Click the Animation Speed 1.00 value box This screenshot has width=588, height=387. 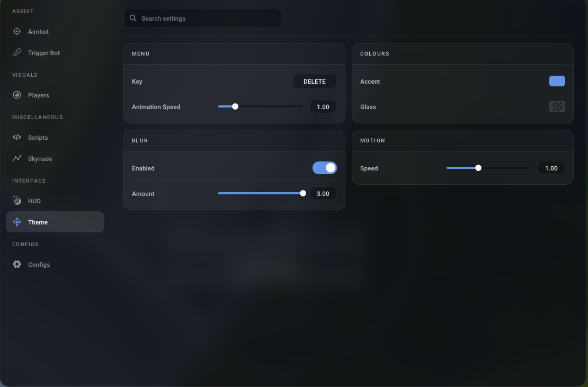323,107
